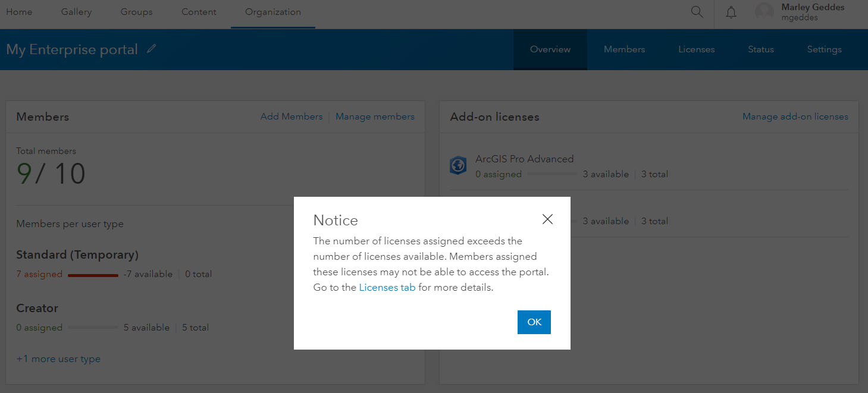Click the Add Members link
This screenshot has width=868, height=393.
tap(292, 116)
